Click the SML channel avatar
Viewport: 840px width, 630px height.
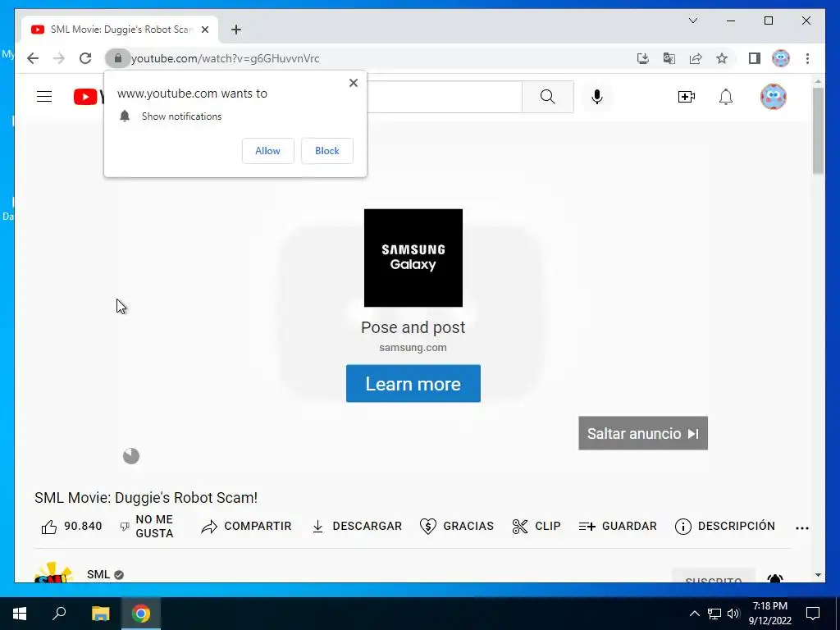(53, 572)
